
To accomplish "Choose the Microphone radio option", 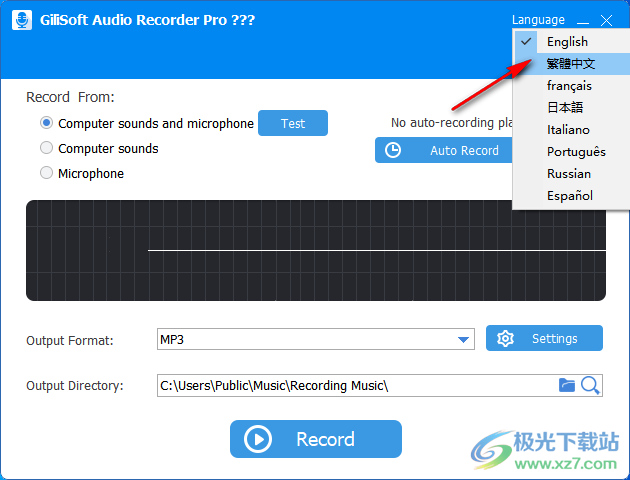I will 47,173.
